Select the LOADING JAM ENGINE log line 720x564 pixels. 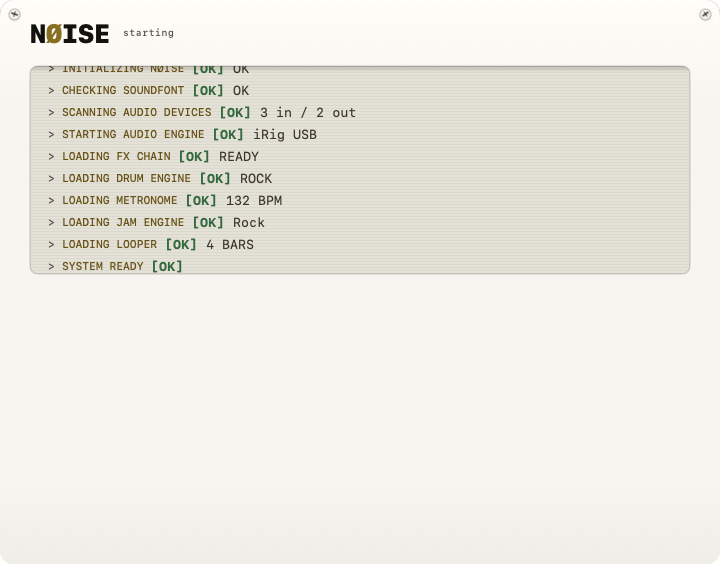coord(360,223)
